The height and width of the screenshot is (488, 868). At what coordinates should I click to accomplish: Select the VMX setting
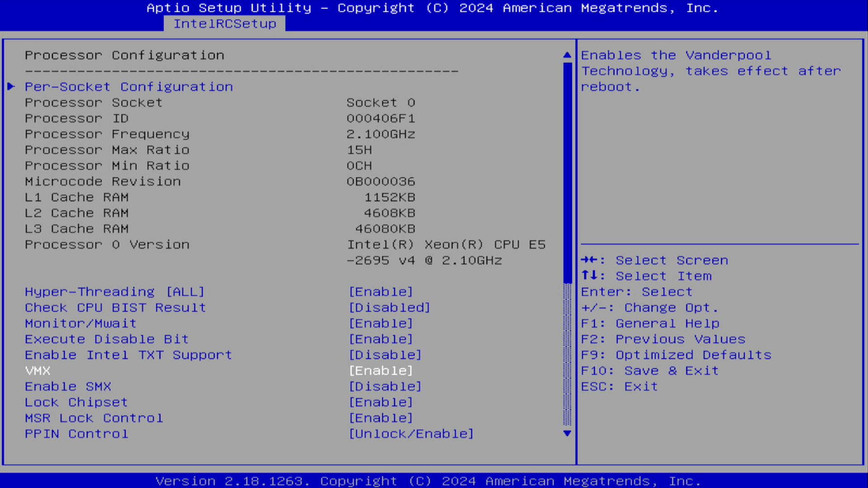pyautogui.click(x=38, y=371)
